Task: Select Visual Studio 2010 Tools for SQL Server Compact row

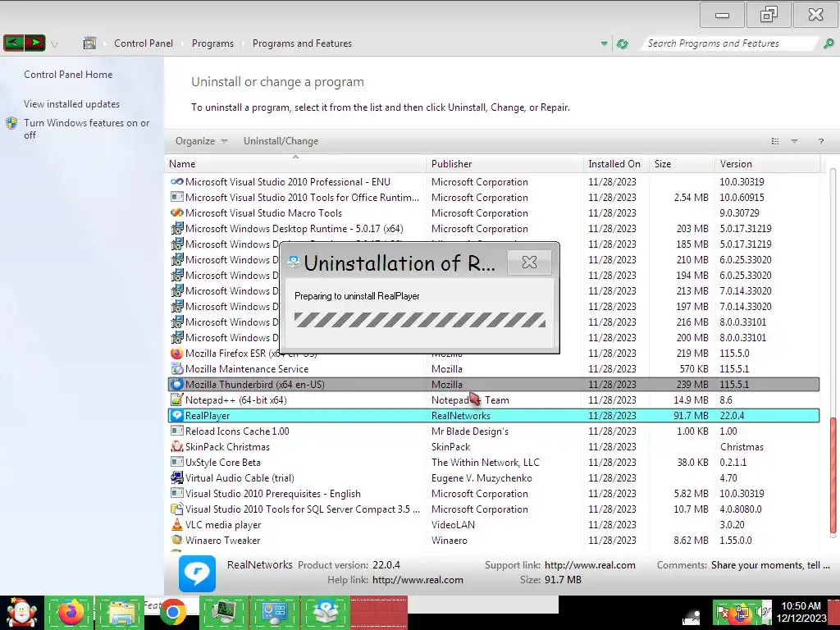Action: tap(493, 509)
